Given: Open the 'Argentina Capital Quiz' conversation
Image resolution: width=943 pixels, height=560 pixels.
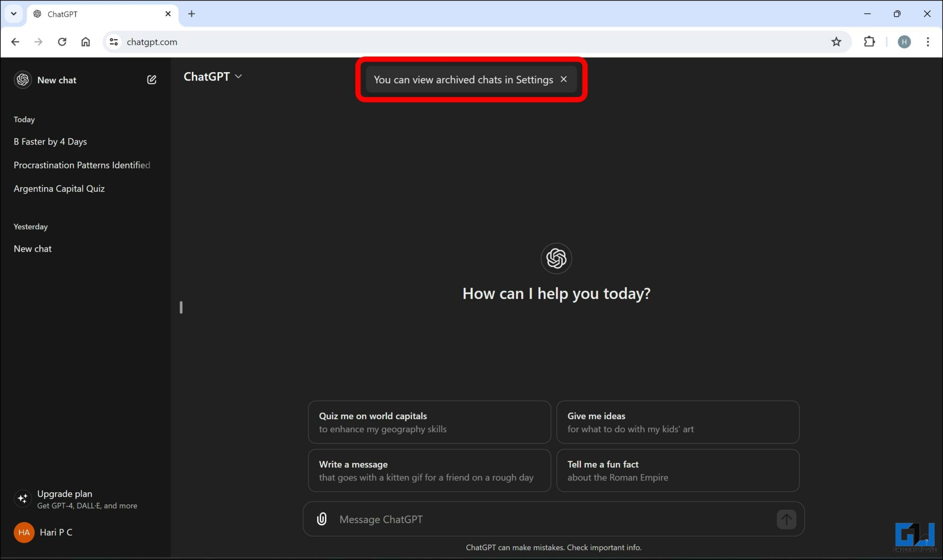Looking at the screenshot, I should pyautogui.click(x=59, y=188).
